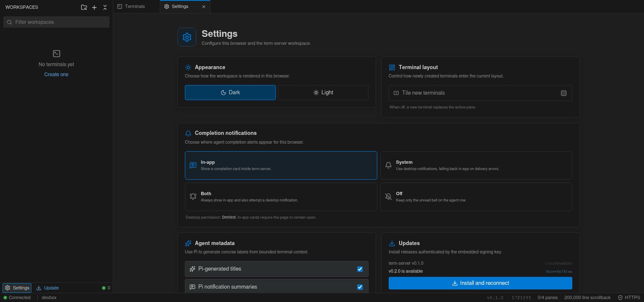Click the green agent count indicator

106,288
